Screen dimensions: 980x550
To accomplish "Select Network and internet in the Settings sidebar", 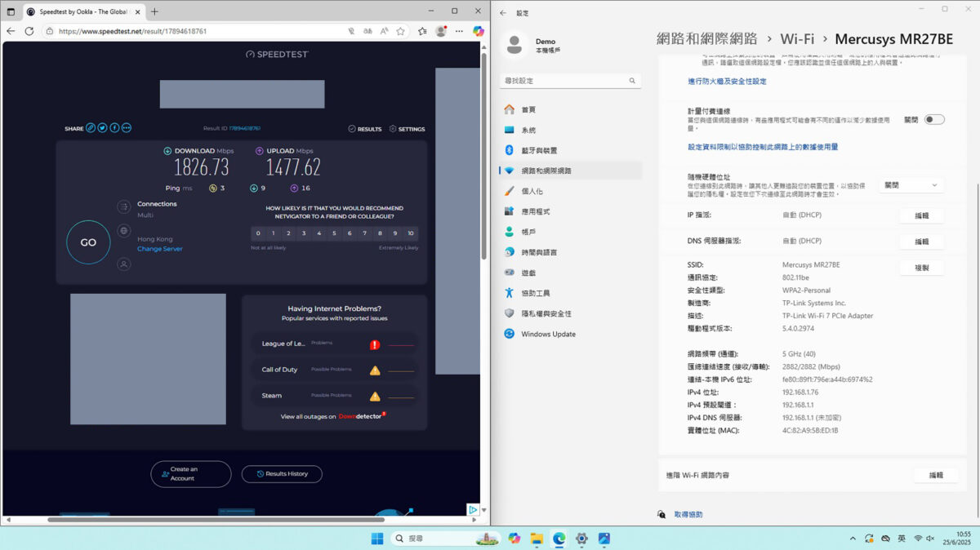I will pos(570,171).
